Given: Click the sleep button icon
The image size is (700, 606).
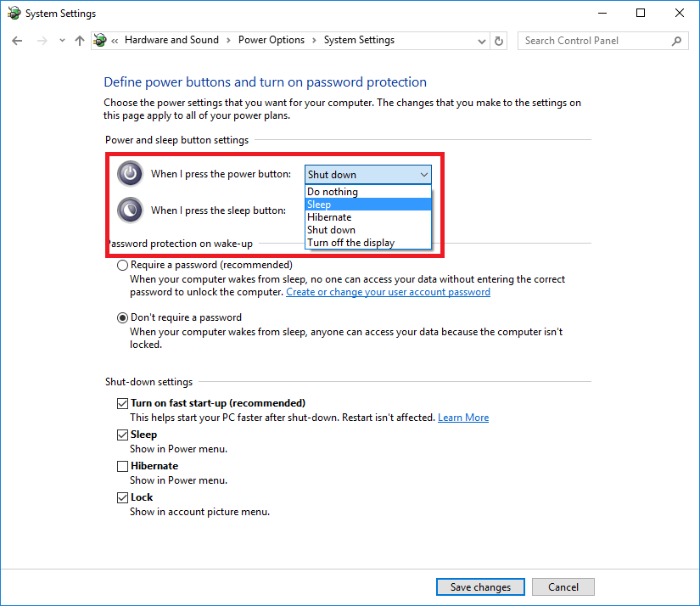Looking at the screenshot, I should point(130,210).
